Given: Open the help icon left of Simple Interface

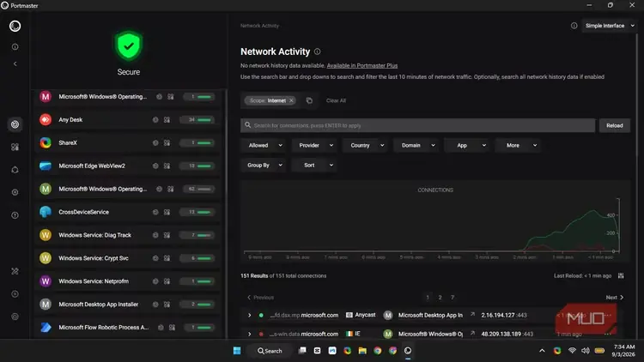Looking at the screenshot, I should pos(574,26).
